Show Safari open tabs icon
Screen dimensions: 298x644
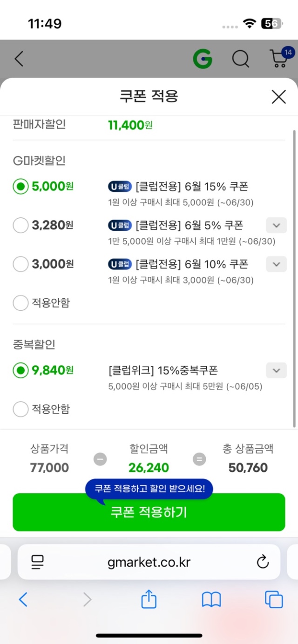click(x=274, y=599)
